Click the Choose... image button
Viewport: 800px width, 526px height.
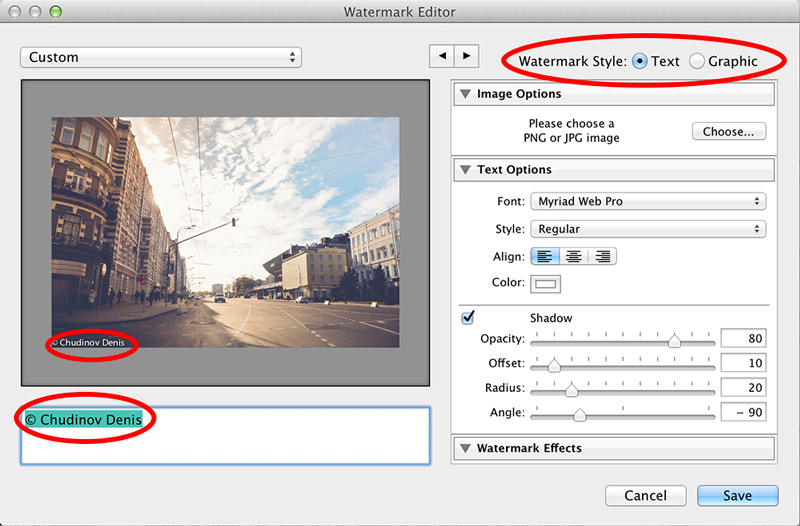pyautogui.click(x=729, y=132)
